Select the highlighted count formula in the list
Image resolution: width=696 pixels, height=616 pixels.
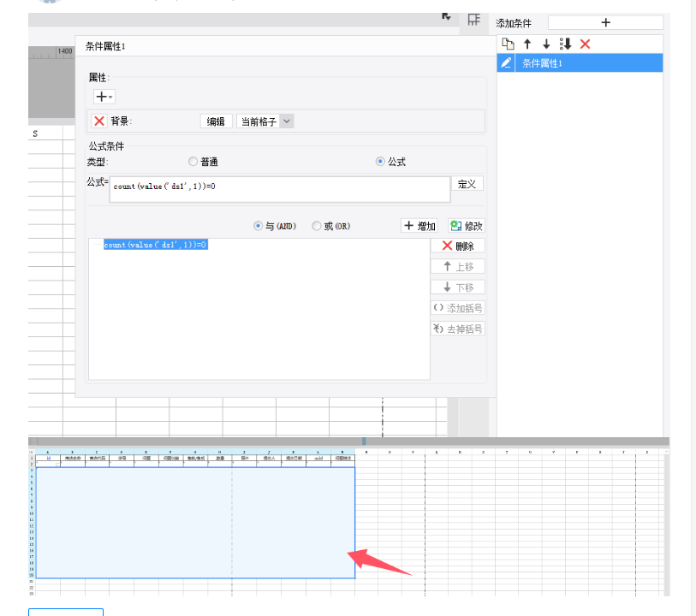click(x=155, y=245)
